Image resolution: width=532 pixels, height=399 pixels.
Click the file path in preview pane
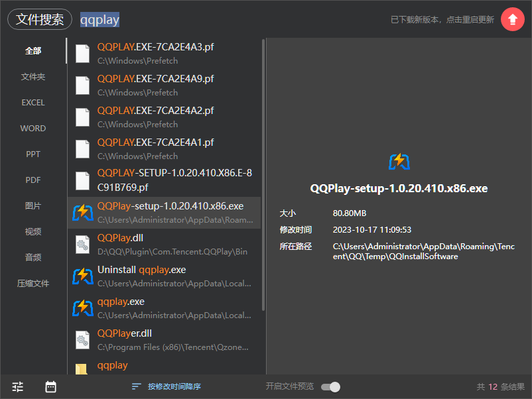pyautogui.click(x=424, y=251)
